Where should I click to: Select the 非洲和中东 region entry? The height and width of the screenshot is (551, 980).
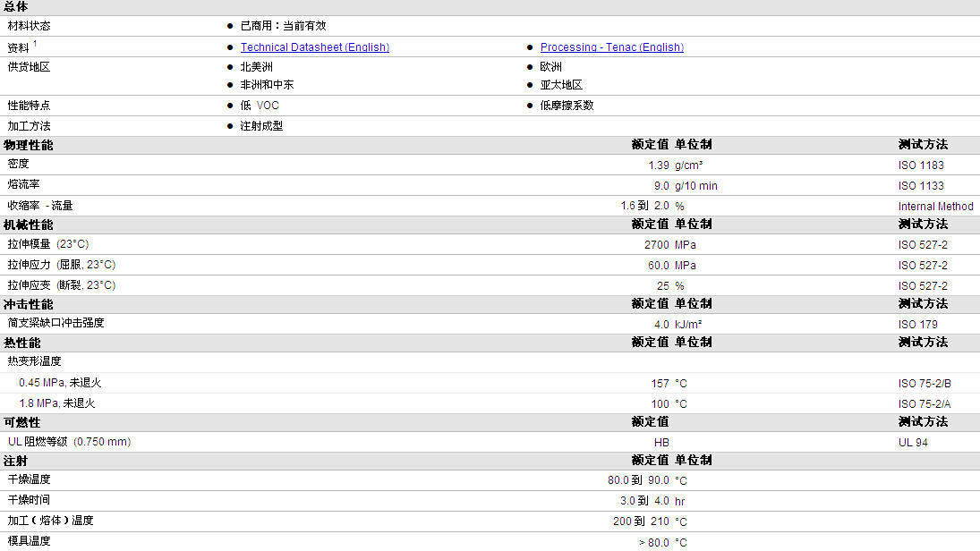pyautogui.click(x=267, y=85)
